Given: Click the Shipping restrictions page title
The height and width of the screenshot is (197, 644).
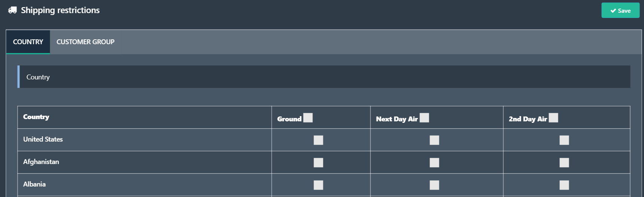Looking at the screenshot, I should [60, 10].
